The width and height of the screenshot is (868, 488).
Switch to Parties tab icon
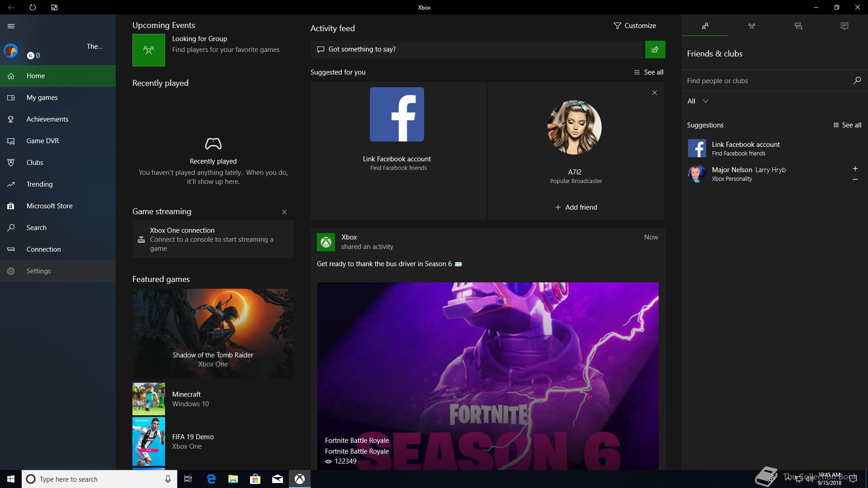751,26
